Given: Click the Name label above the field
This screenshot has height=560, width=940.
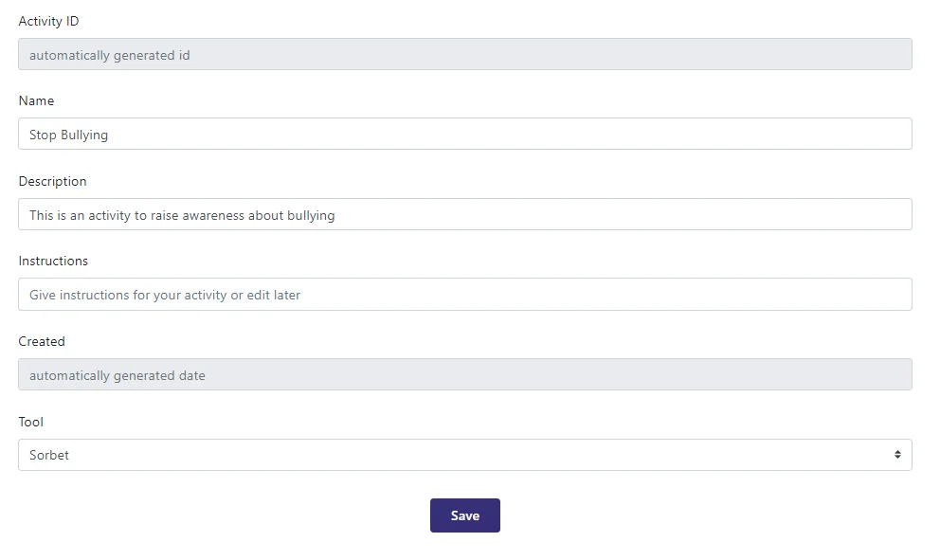Looking at the screenshot, I should 36,100.
